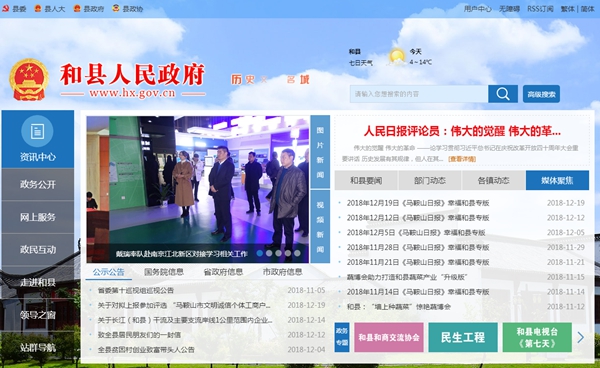The width and height of the screenshot is (600, 368).
Task: Open the 县政协 top bar link
Action: point(128,9)
